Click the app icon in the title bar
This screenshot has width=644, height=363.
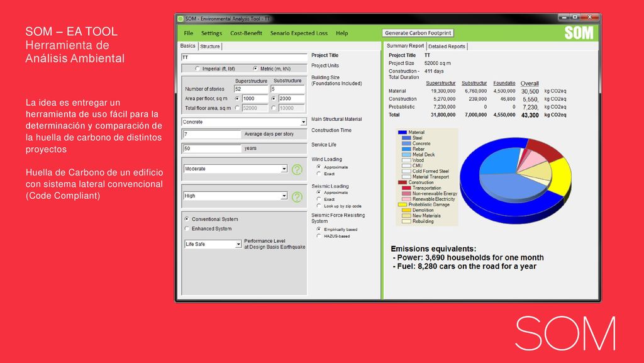click(x=180, y=19)
